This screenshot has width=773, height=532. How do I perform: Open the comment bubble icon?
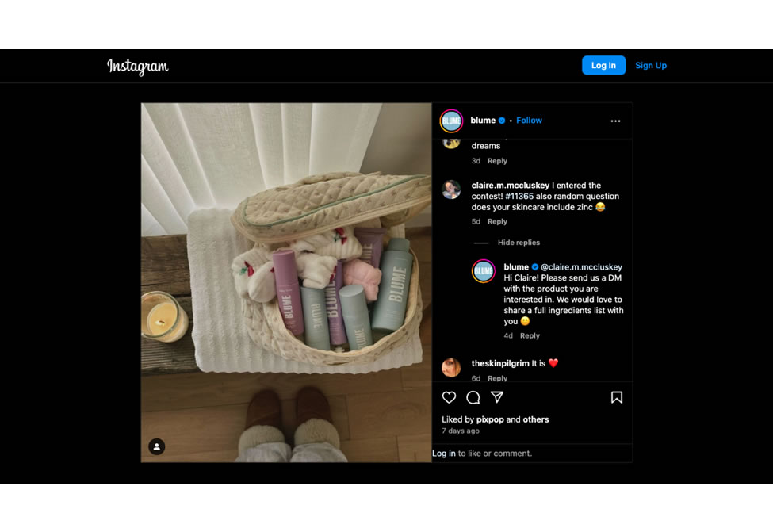click(x=473, y=397)
